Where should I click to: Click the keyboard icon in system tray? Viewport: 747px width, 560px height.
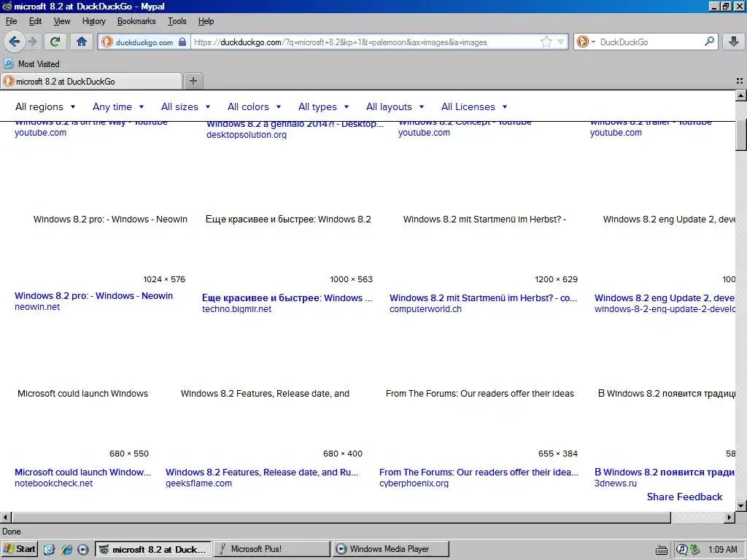(661, 551)
